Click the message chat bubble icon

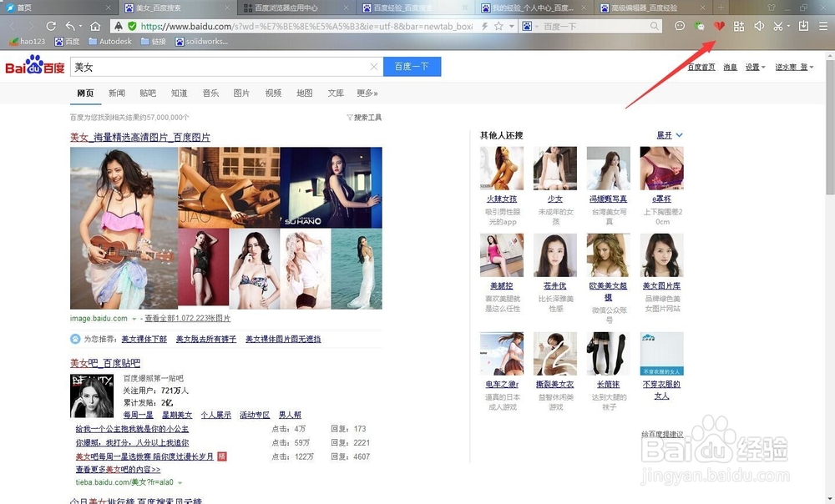pyautogui.click(x=679, y=26)
